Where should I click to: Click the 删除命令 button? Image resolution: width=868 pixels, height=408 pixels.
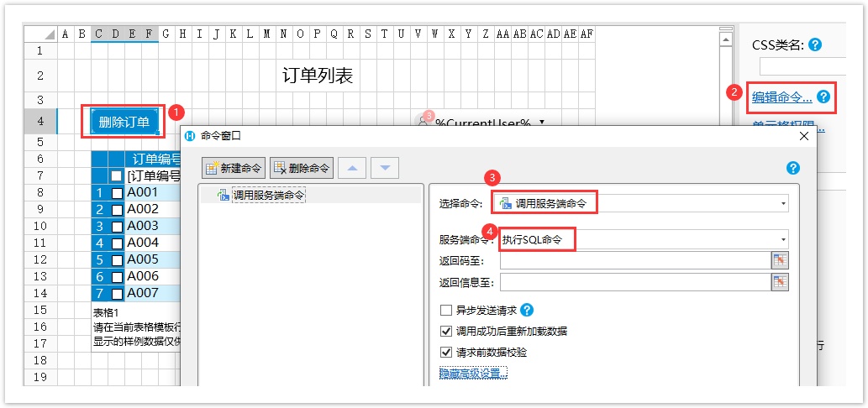[x=302, y=168]
